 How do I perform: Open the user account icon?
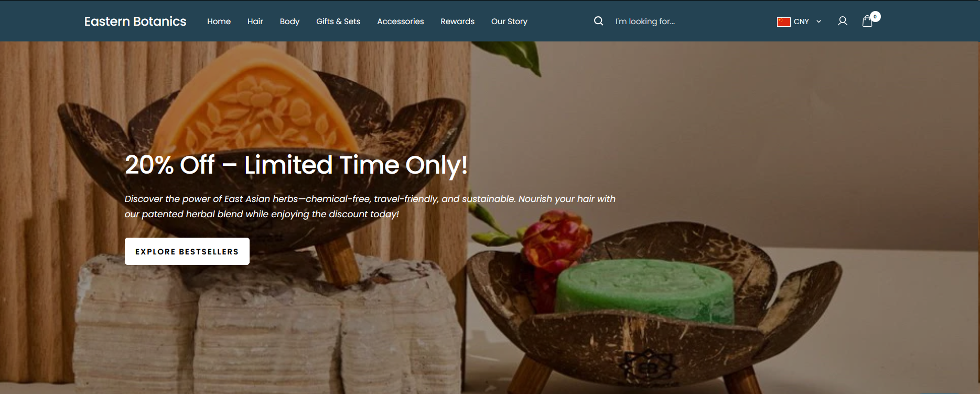(843, 21)
